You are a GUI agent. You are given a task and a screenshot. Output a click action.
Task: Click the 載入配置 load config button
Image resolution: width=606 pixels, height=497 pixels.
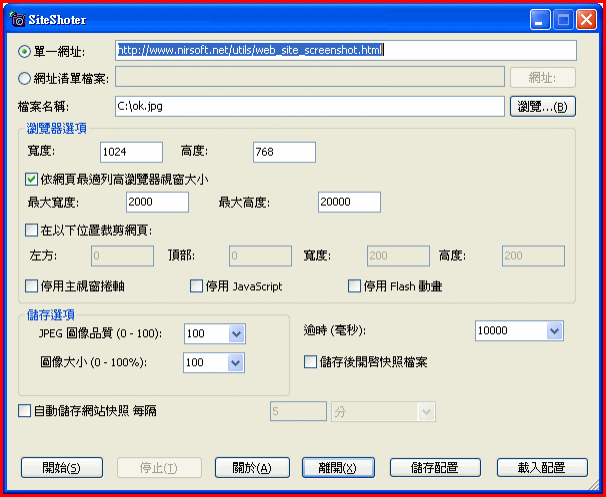[541, 468]
